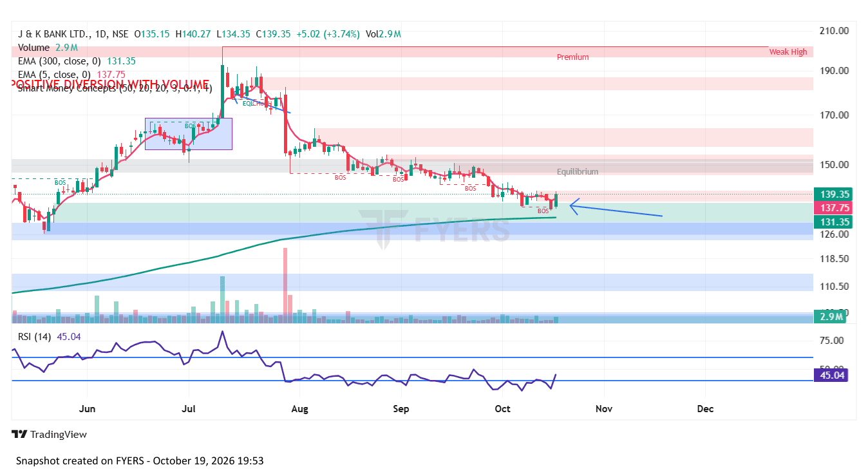Click the 118.50 price axis label
Image resolution: width=868 pixels, height=474 pixels.
click(x=835, y=259)
